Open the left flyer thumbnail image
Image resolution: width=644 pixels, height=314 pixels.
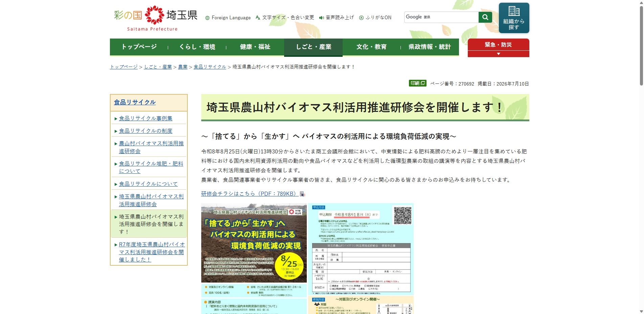254,259
